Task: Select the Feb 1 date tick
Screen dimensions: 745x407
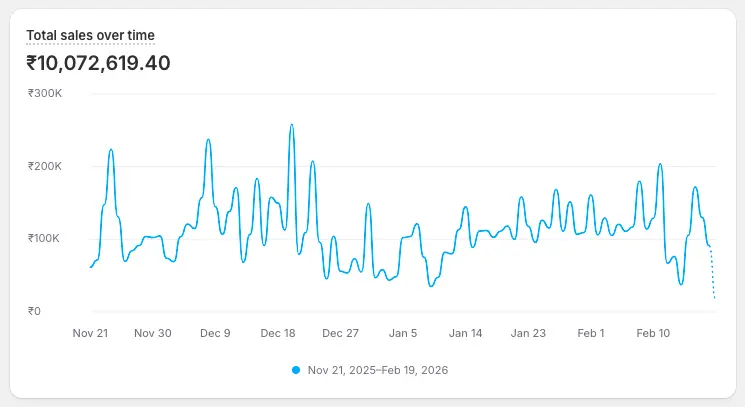Action: [591, 333]
